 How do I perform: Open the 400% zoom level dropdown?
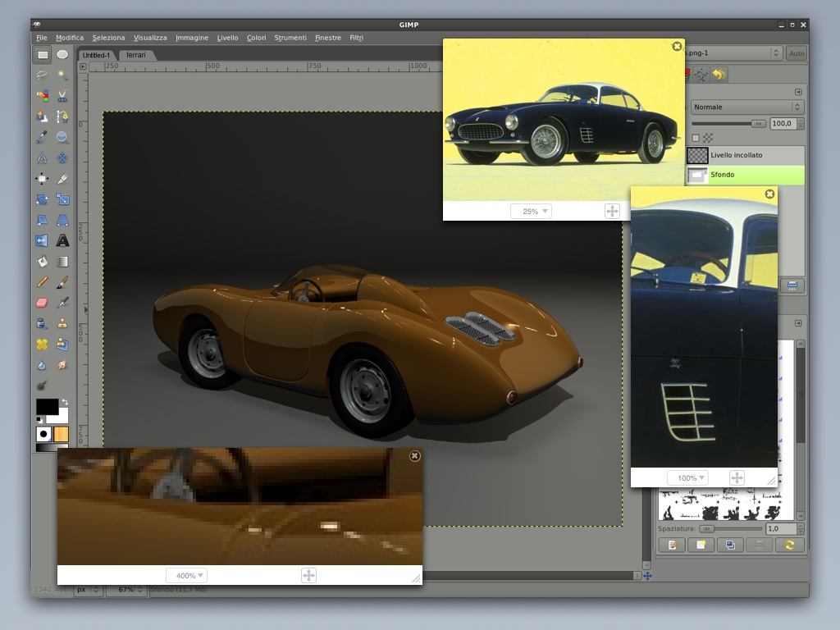(x=186, y=576)
